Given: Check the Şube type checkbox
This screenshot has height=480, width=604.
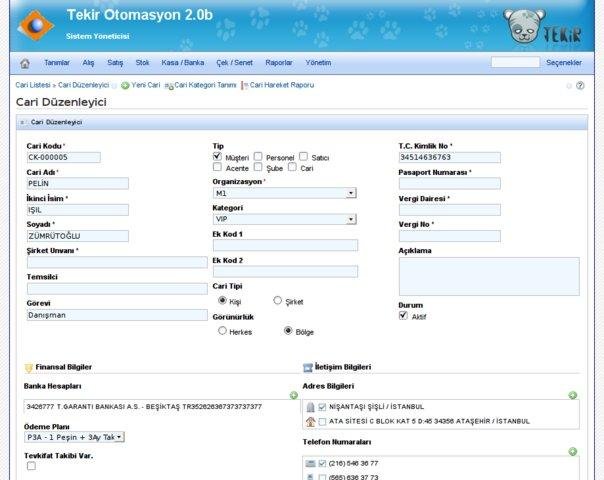Looking at the screenshot, I should pyautogui.click(x=258, y=167).
